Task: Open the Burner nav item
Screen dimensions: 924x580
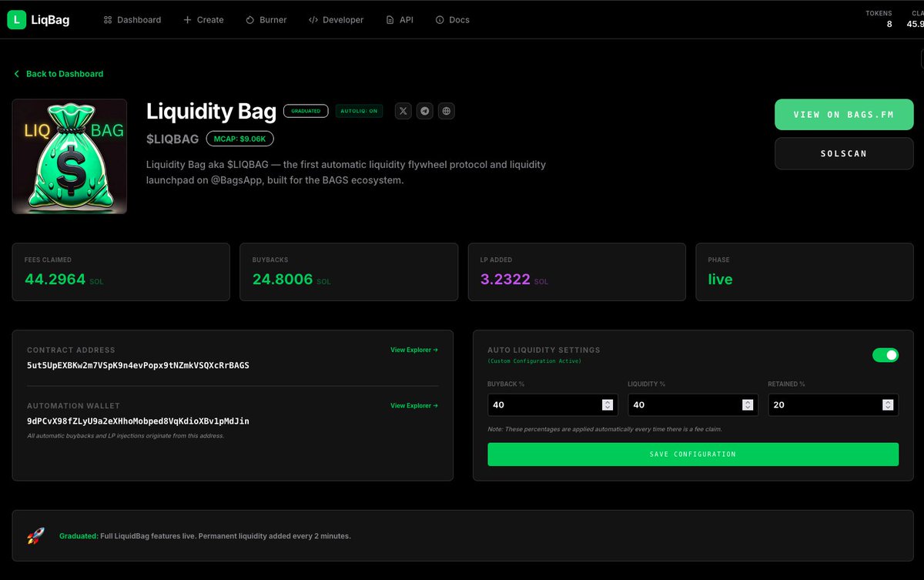Action: (266, 20)
